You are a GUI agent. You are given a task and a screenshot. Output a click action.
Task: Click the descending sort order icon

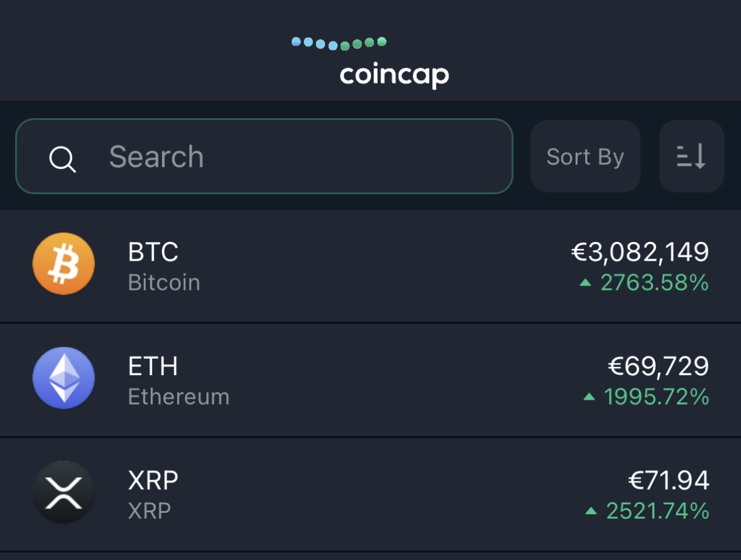691,157
